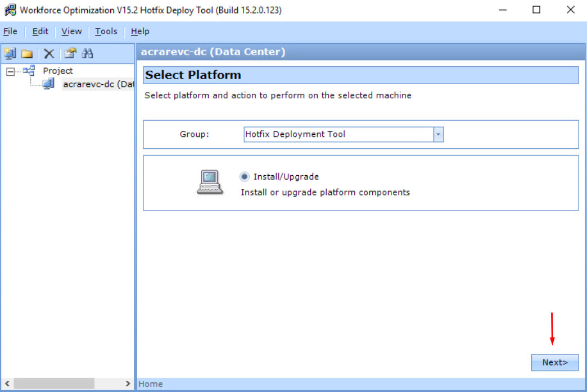Click the acrarevc-dc computer icon in tree

pos(48,84)
